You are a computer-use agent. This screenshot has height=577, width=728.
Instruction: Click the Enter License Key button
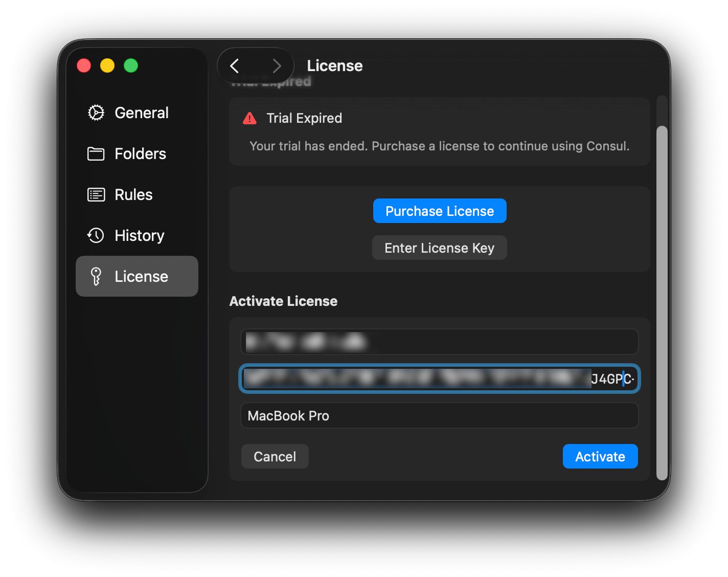[440, 248]
